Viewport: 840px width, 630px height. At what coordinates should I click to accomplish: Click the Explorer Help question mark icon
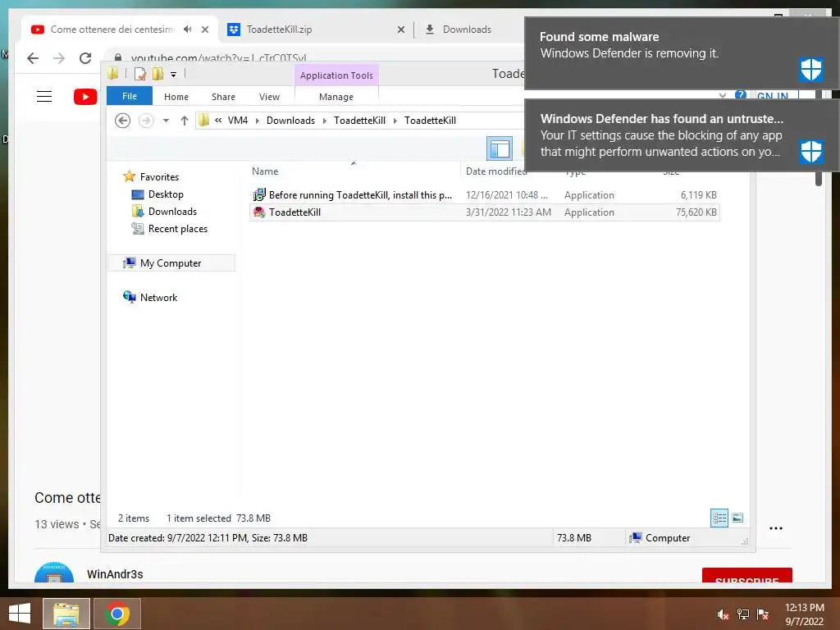tap(741, 95)
